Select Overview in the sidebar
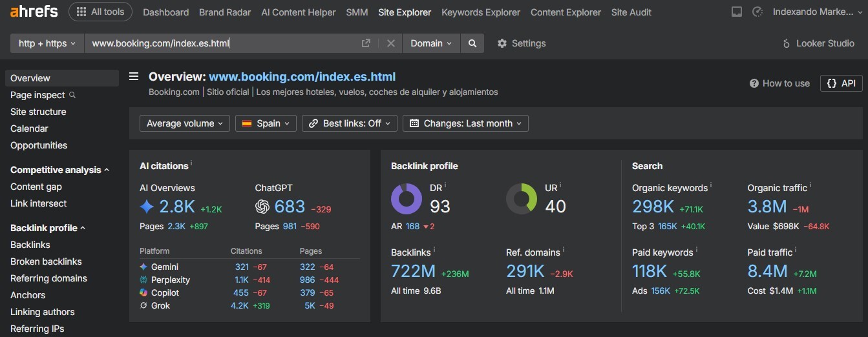Viewport: 868px width, 337px height. pyautogui.click(x=62, y=78)
